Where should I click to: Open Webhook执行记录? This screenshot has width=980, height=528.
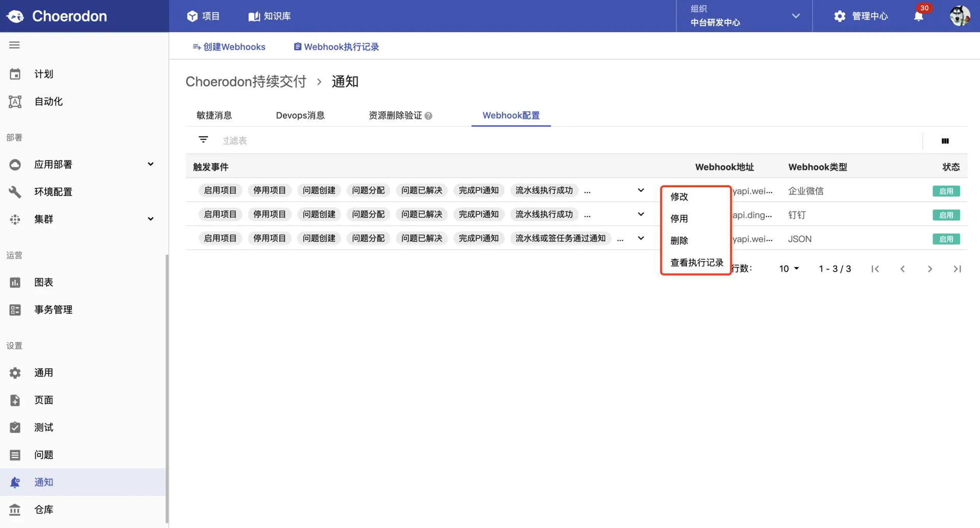(335, 46)
